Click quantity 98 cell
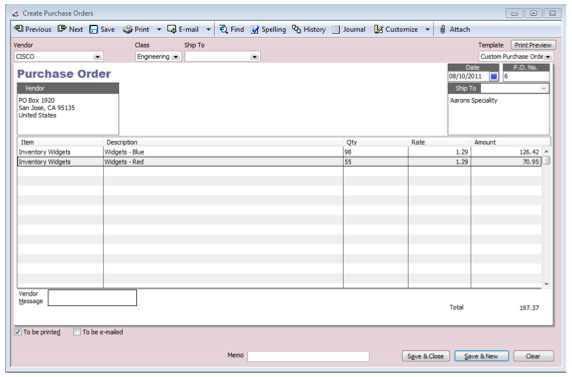Image resolution: width=572 pixels, height=377 pixels. point(375,152)
